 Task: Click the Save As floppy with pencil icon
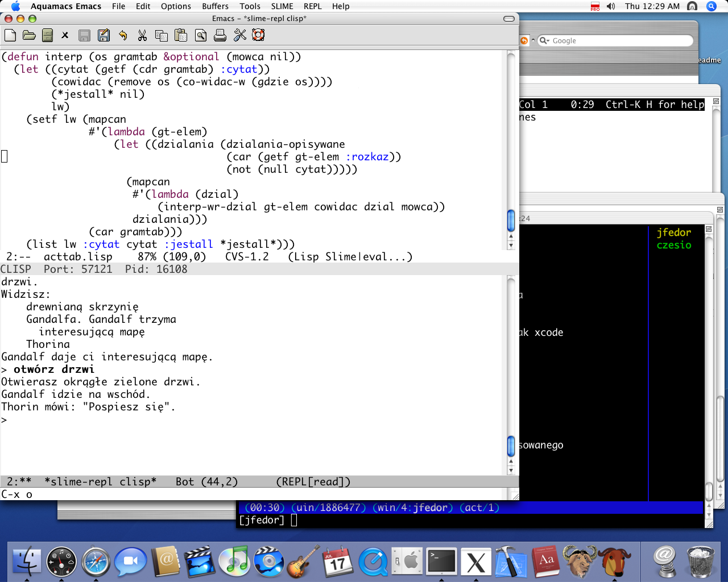pyautogui.click(x=104, y=35)
